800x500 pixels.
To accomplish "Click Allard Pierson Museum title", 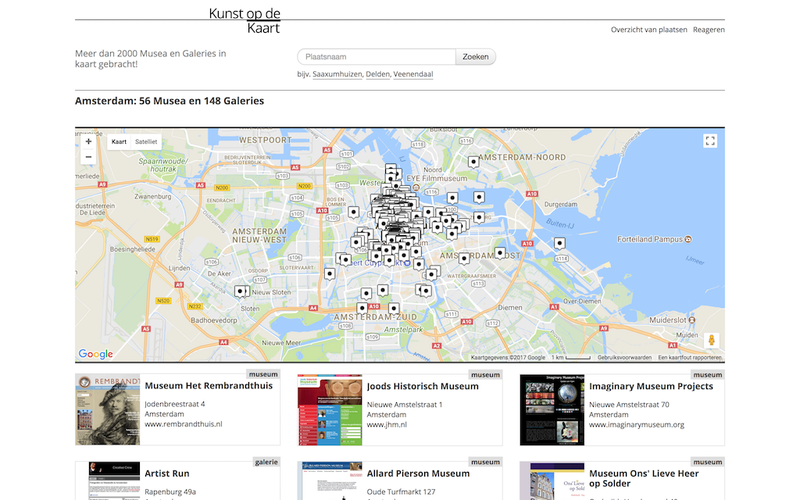I will [418, 473].
